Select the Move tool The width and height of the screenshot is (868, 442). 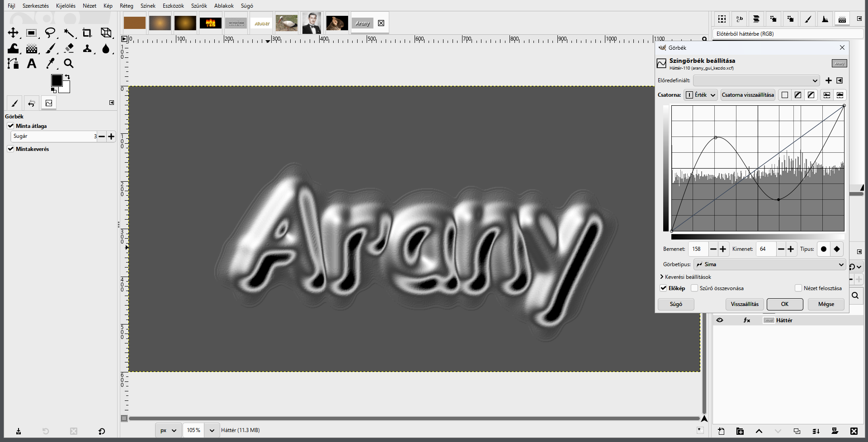coord(13,33)
